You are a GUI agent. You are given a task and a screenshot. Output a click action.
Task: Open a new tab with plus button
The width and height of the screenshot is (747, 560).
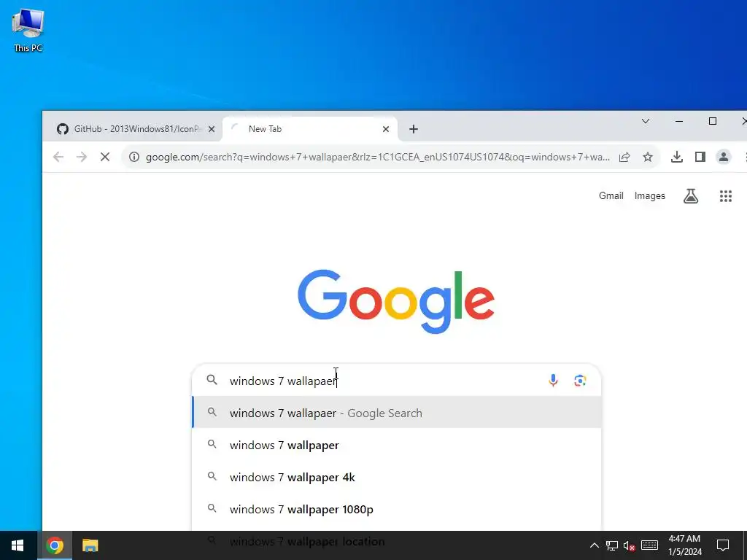(x=414, y=129)
